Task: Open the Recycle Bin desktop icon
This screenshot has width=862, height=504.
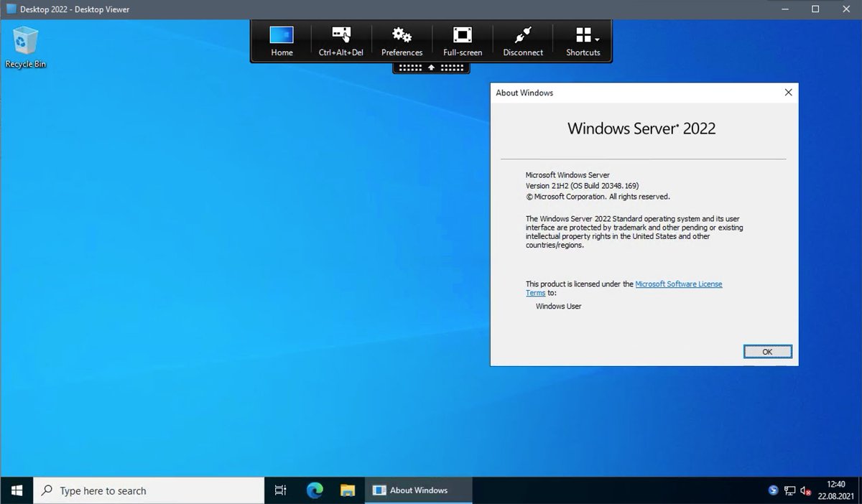Action: pos(26,47)
